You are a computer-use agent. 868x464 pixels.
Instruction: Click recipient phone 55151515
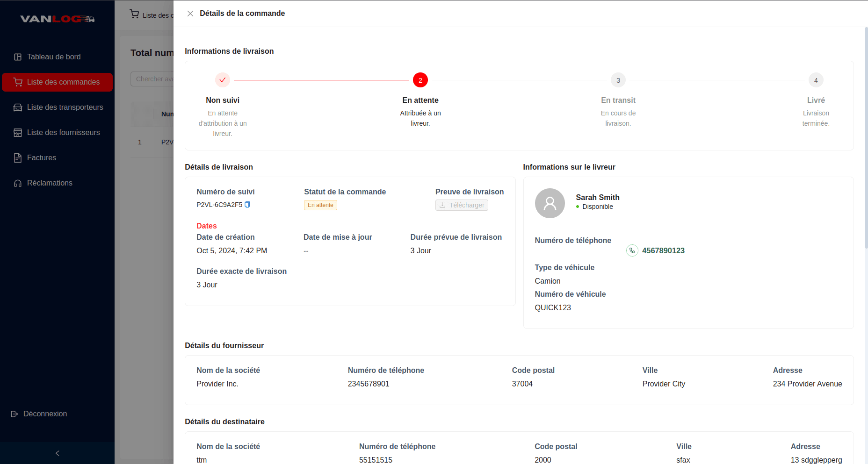376,460
